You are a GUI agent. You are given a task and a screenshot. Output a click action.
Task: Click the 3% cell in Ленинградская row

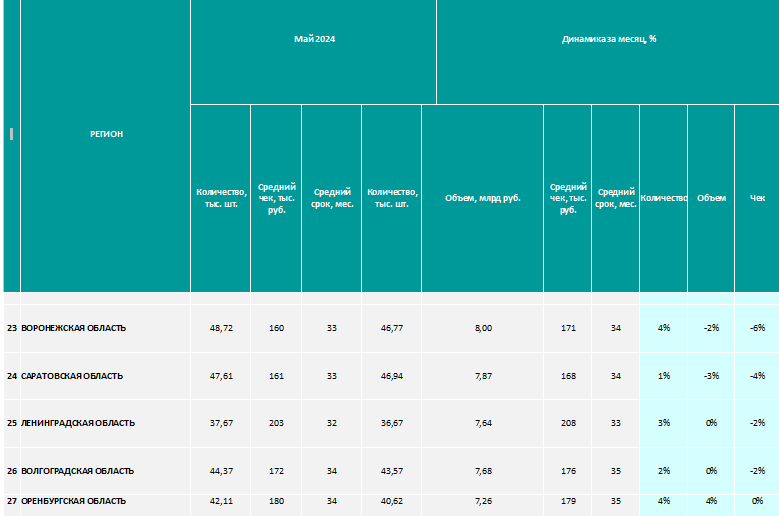[x=663, y=423]
